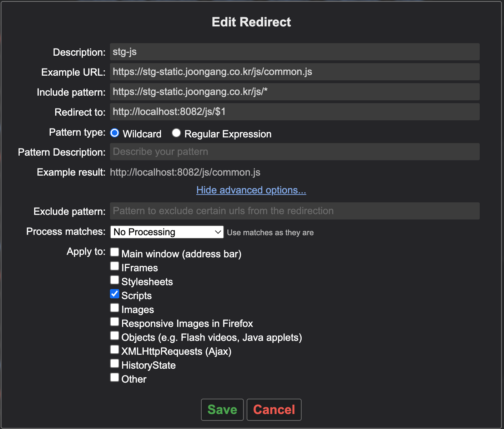Check Responsive Images in Firefox
This screenshot has width=504, height=429.
point(115,322)
